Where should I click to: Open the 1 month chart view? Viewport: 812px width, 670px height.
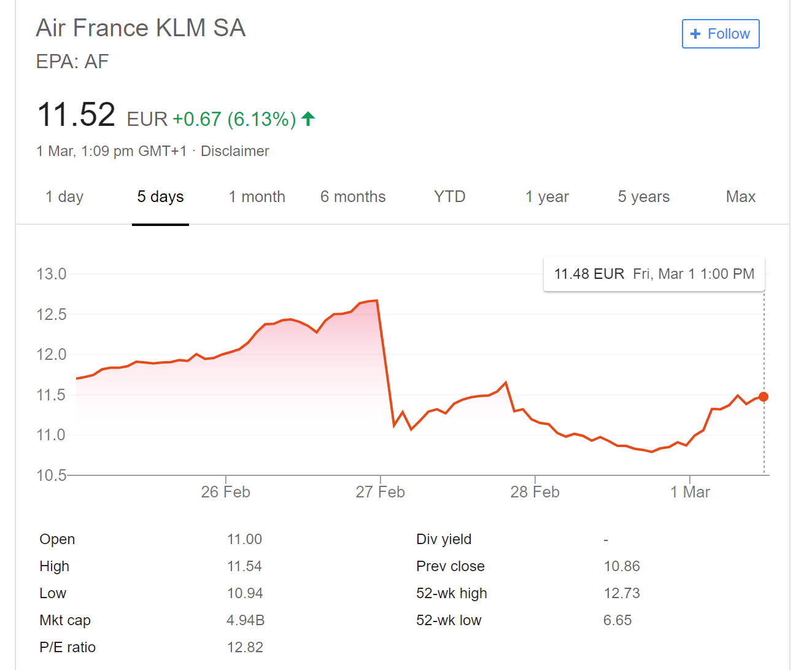pos(257,197)
